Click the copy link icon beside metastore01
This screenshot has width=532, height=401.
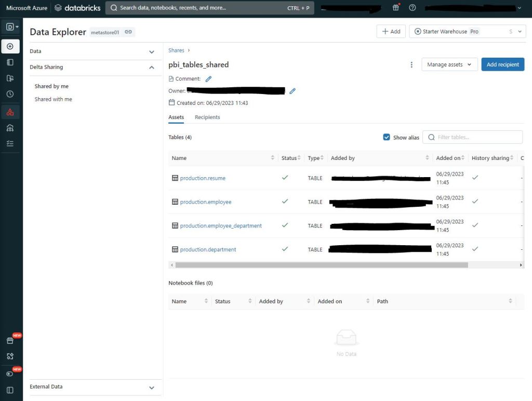pos(128,32)
